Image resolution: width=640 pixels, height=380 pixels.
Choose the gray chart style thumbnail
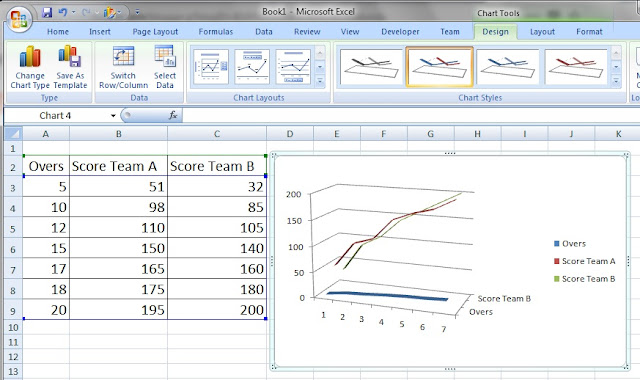(x=371, y=67)
